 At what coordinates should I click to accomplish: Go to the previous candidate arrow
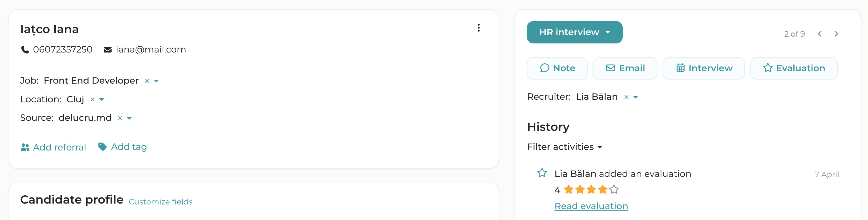click(x=820, y=34)
